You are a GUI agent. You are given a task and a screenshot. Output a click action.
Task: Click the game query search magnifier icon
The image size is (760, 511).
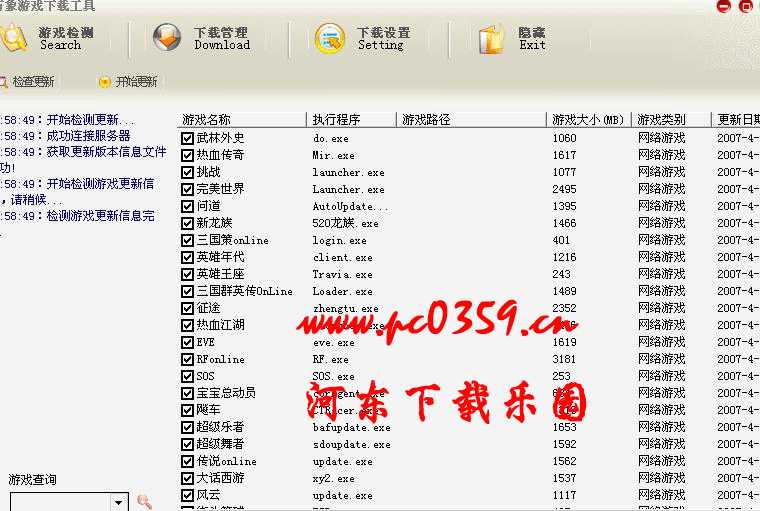click(144, 502)
